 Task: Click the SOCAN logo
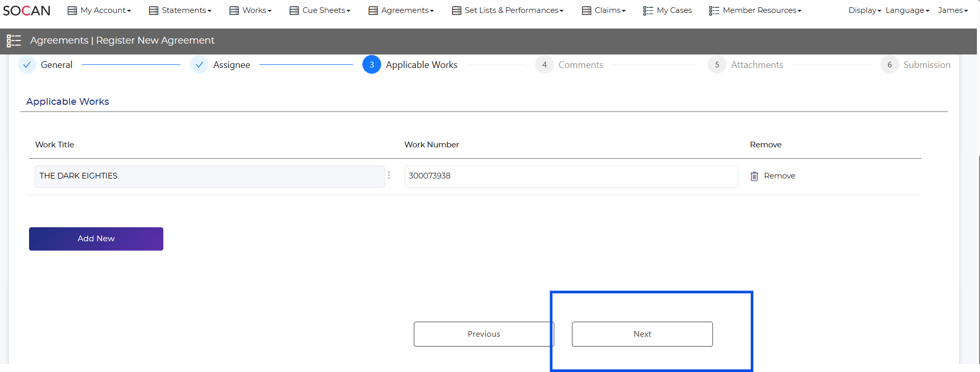26,10
